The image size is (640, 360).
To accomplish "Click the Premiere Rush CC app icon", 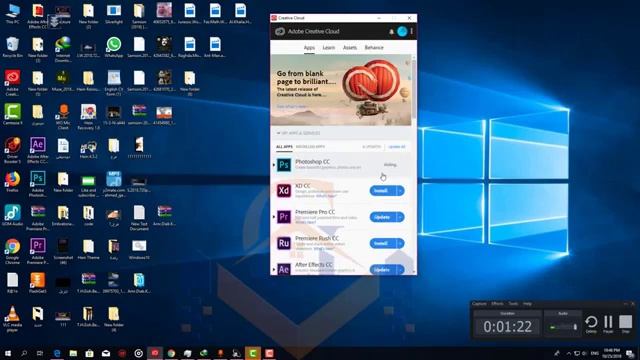I will tap(284, 243).
